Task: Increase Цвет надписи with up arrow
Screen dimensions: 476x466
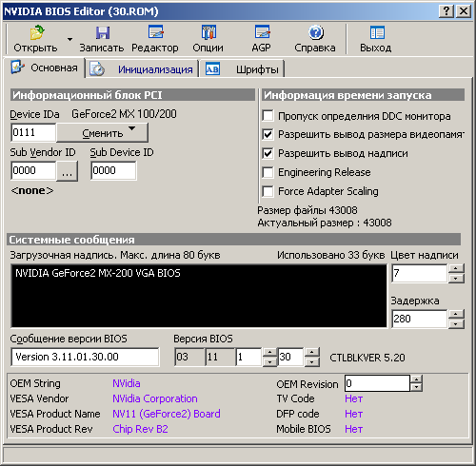Action: coord(456,268)
